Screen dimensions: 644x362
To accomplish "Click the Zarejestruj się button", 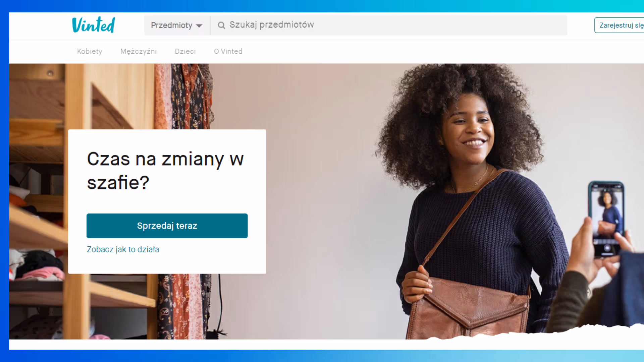I will click(x=620, y=25).
